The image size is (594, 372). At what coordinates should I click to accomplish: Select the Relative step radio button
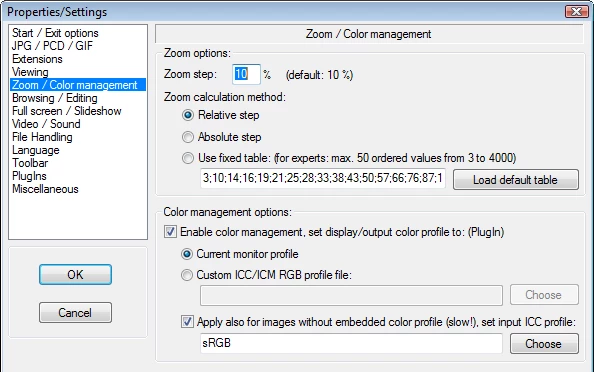(x=188, y=115)
